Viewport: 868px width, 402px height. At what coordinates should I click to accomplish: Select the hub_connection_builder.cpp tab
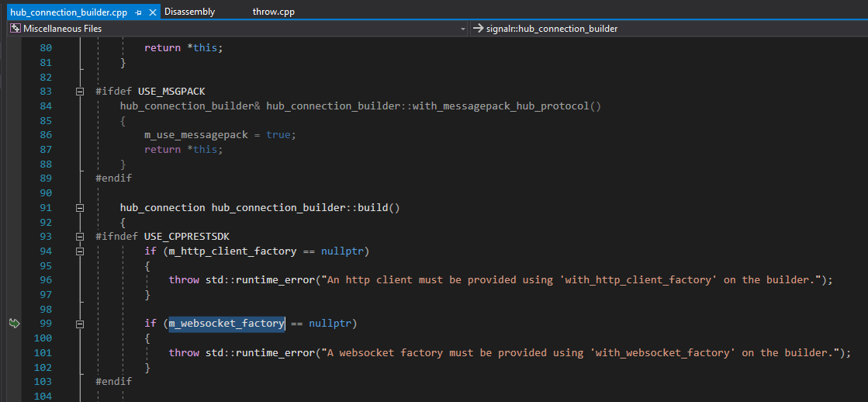pos(68,12)
